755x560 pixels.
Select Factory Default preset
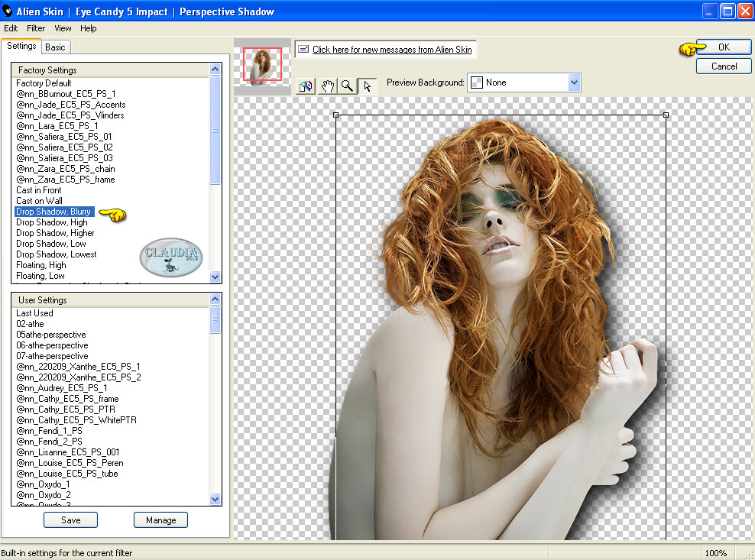point(44,83)
